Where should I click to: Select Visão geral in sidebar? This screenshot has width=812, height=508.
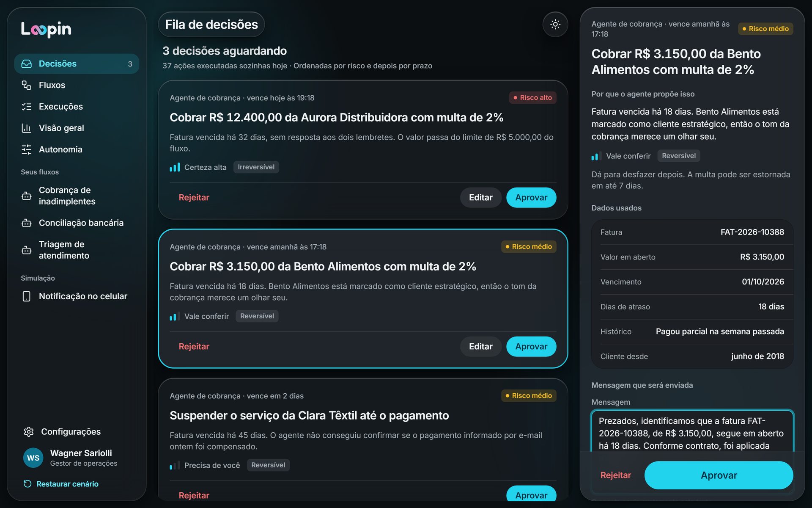[77, 128]
